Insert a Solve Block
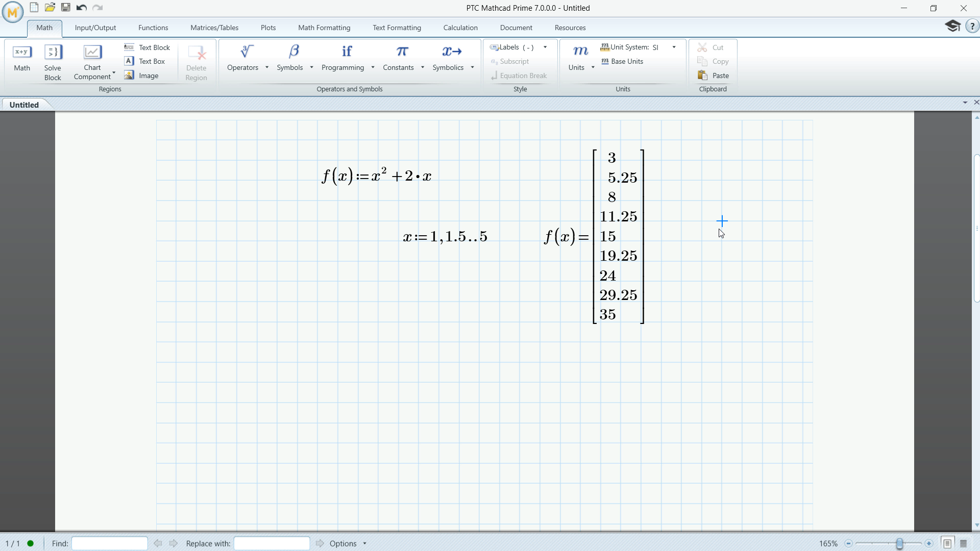980x551 pixels. [53, 62]
